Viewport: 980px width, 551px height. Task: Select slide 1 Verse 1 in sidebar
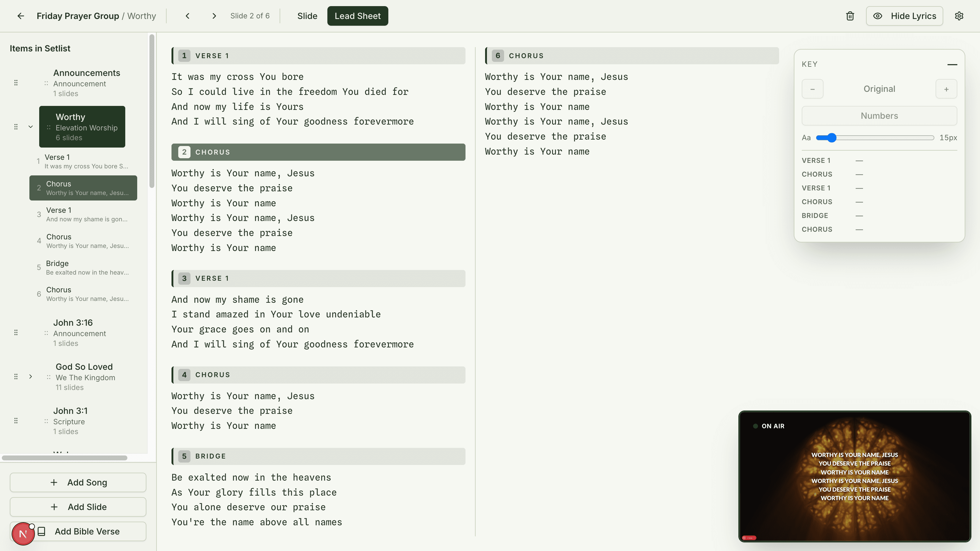click(83, 161)
